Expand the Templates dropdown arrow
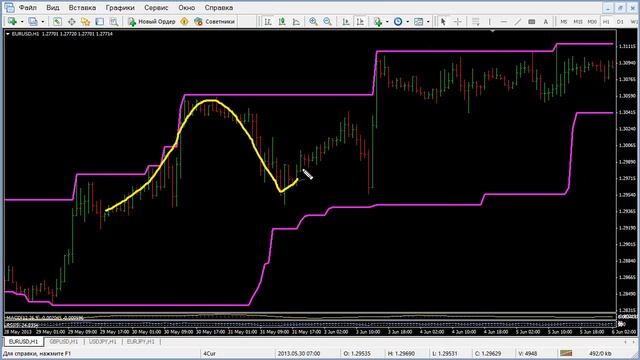640x360 pixels. (x=428, y=22)
